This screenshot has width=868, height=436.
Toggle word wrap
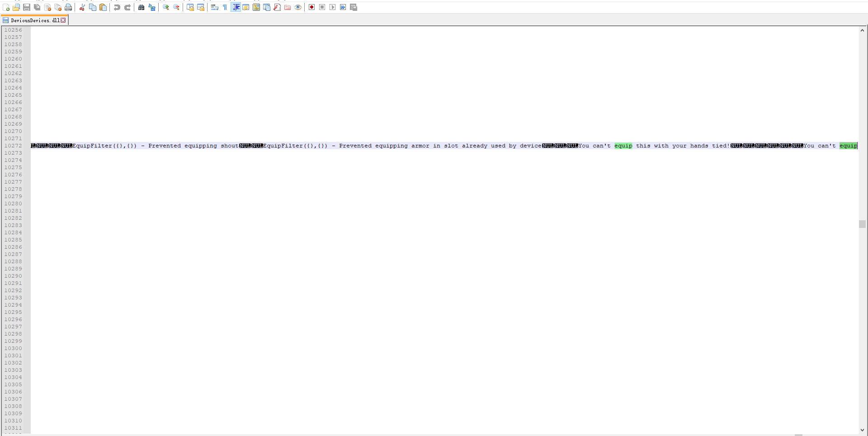pos(214,7)
